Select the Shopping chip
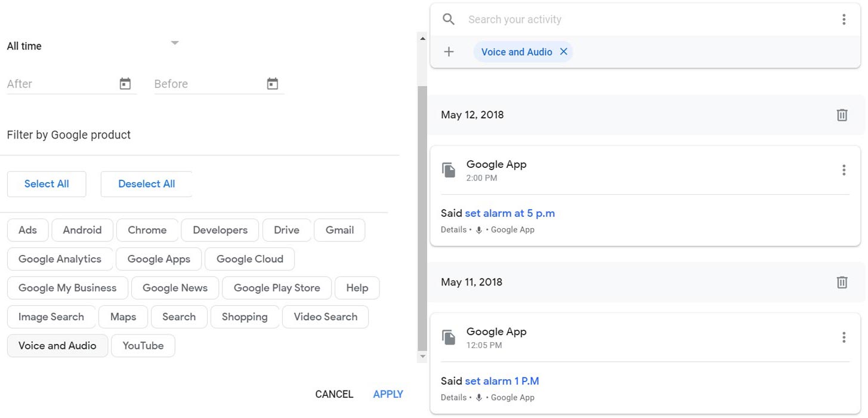Image resolution: width=868 pixels, height=418 pixels. 245,317
